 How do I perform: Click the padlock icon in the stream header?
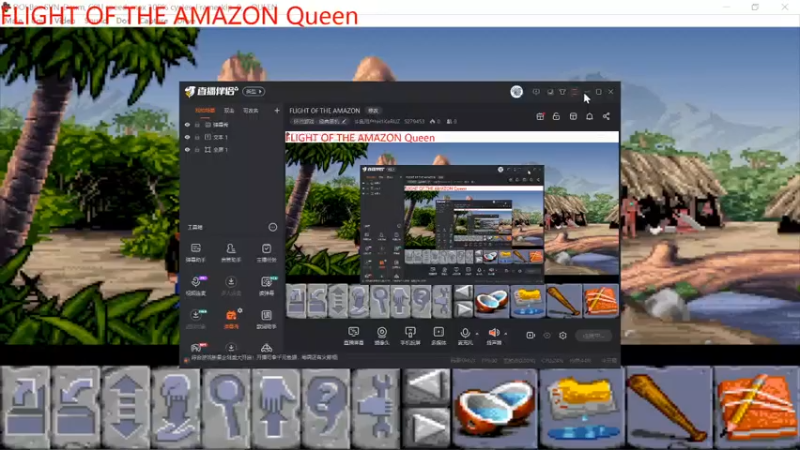click(x=556, y=116)
